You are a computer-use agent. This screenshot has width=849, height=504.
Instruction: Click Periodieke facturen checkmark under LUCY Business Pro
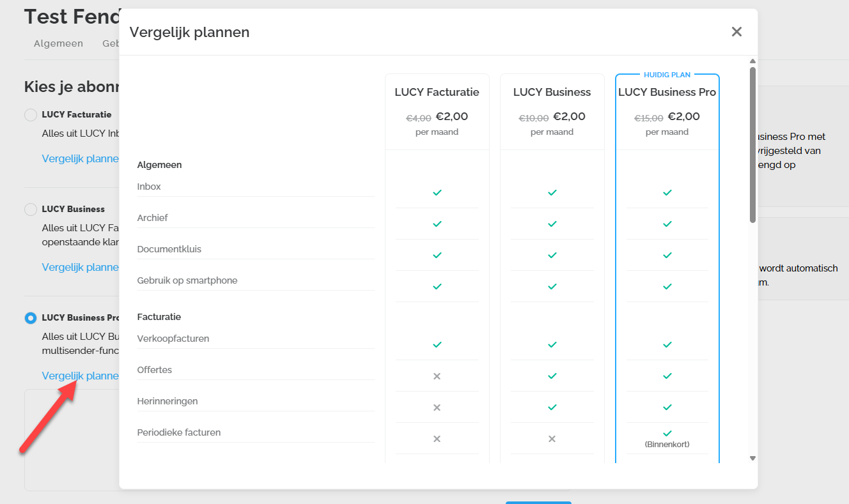point(667,433)
